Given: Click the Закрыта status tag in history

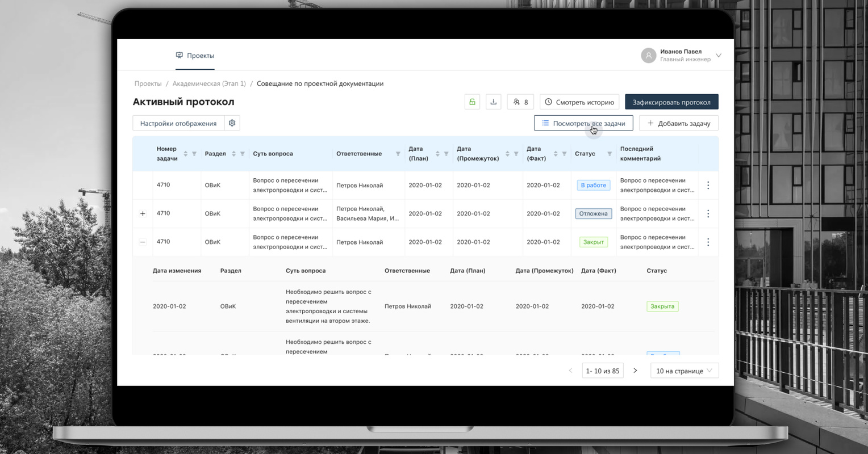Looking at the screenshot, I should (x=662, y=306).
